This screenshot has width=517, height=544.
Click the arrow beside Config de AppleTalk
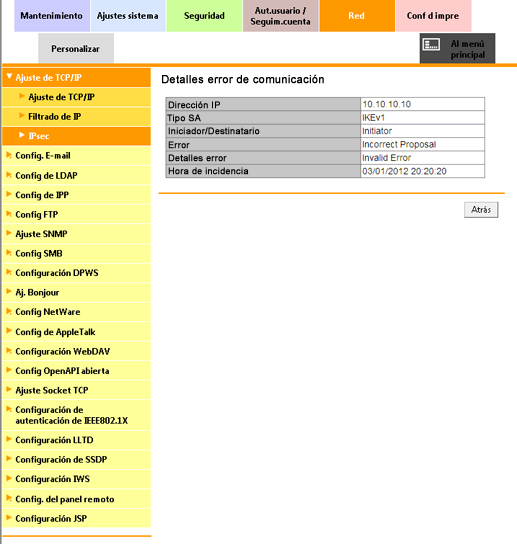9,331
